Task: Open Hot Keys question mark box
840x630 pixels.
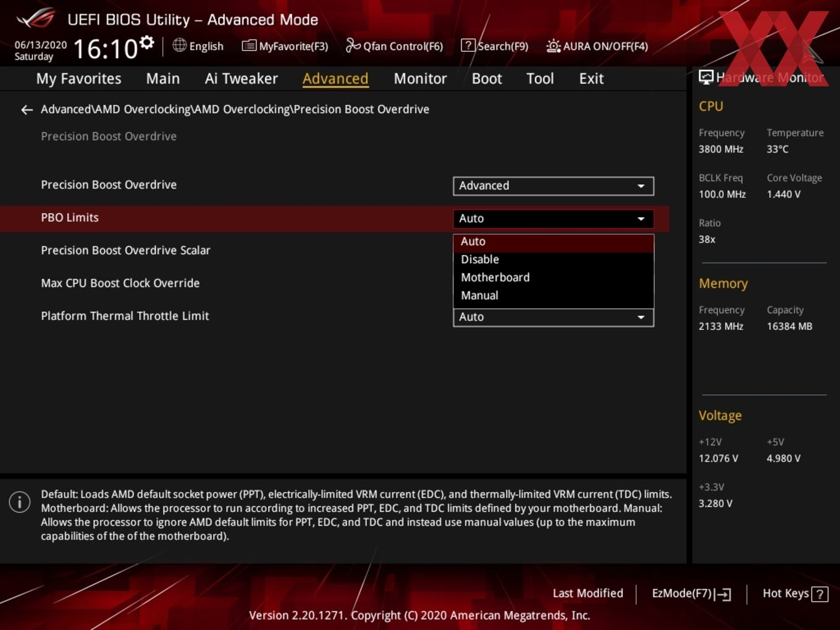Action: [820, 594]
